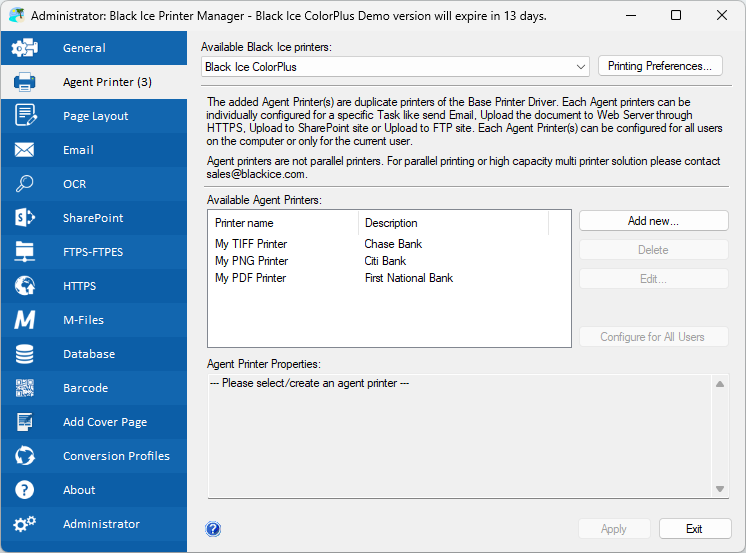Screen dimensions: 746x553
Task: Click the SharePoint icon in sidebar
Action: click(x=25, y=218)
